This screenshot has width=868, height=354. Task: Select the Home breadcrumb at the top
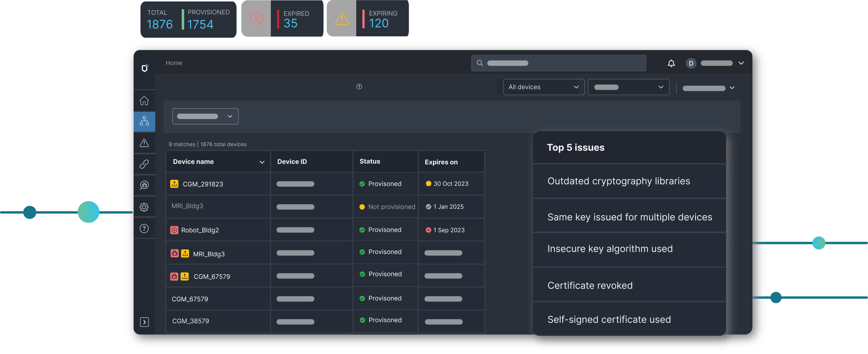(174, 63)
